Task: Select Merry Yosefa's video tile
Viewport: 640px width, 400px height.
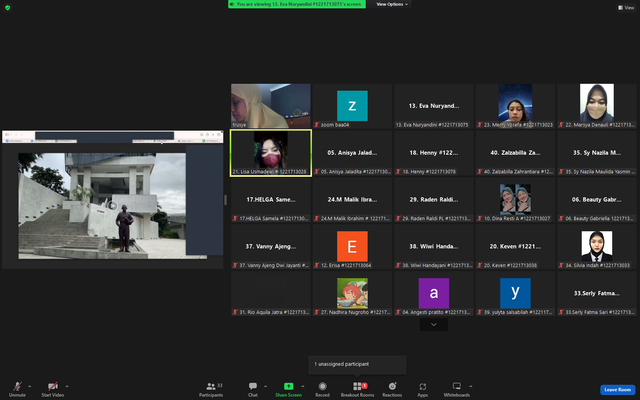Action: (x=515, y=106)
